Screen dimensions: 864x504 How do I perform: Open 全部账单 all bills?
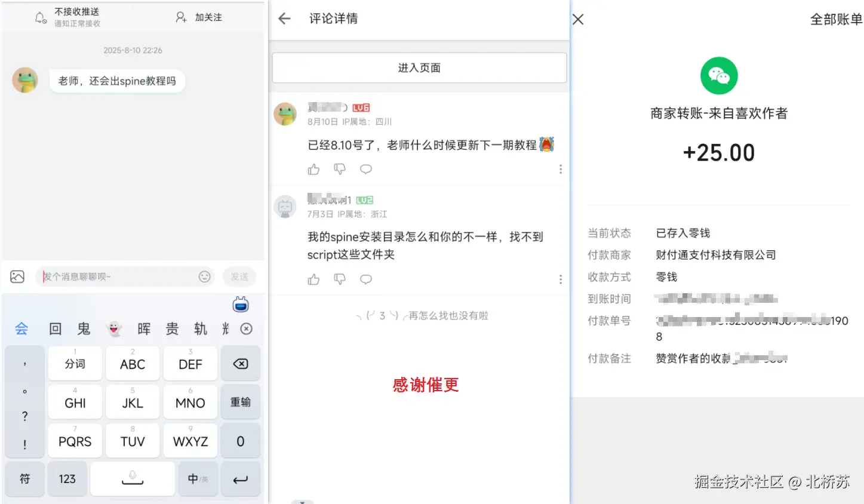click(x=836, y=19)
